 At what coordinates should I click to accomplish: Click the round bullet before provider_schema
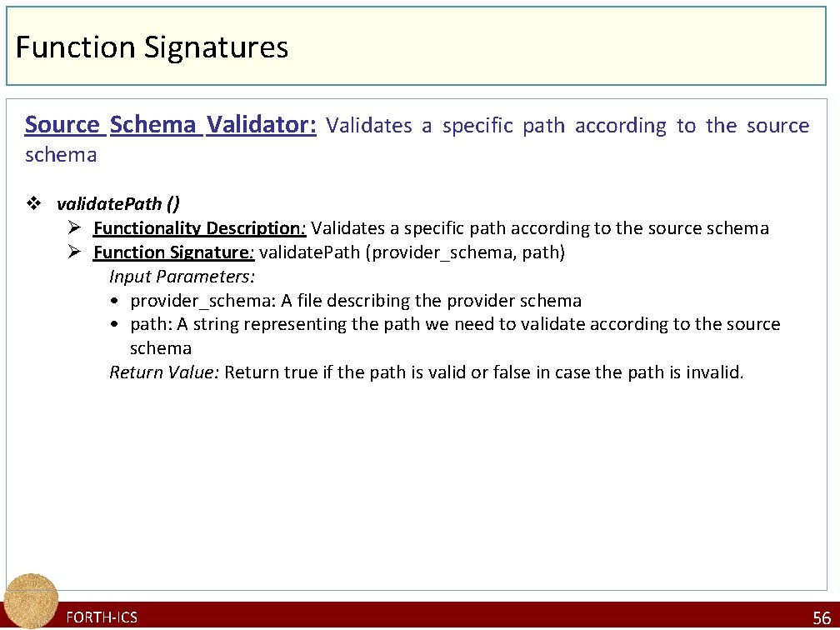(x=114, y=301)
